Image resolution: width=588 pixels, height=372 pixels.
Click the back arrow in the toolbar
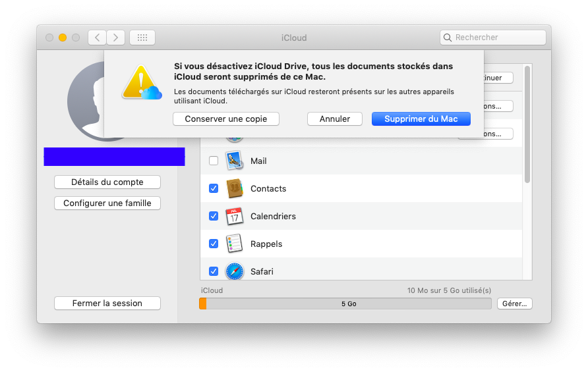[x=97, y=38]
